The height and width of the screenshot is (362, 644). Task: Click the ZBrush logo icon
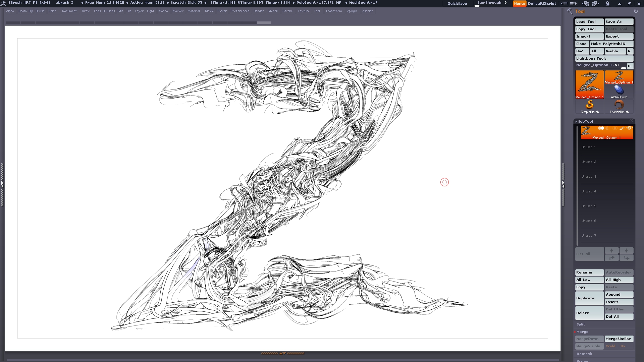tap(3, 3)
